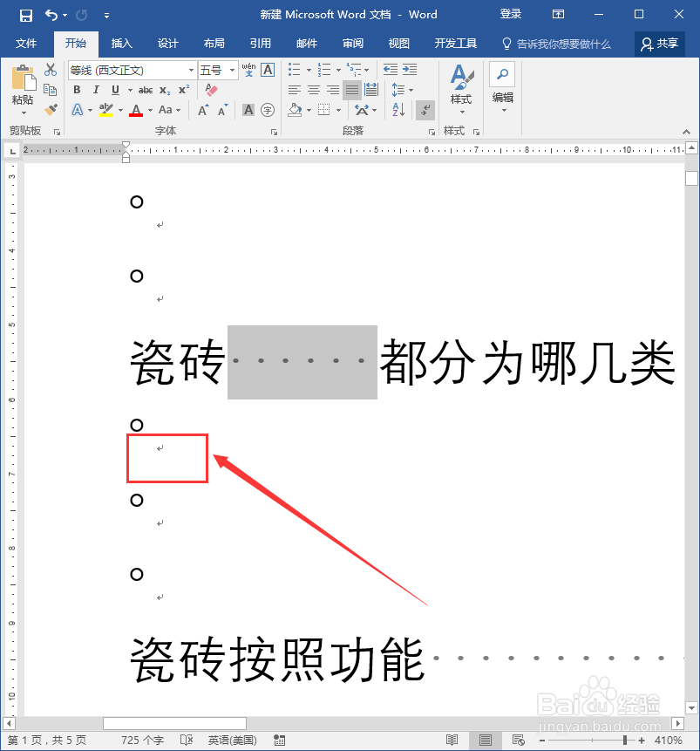Expand the line spacing options dropdown
700x751 pixels.
click(411, 90)
